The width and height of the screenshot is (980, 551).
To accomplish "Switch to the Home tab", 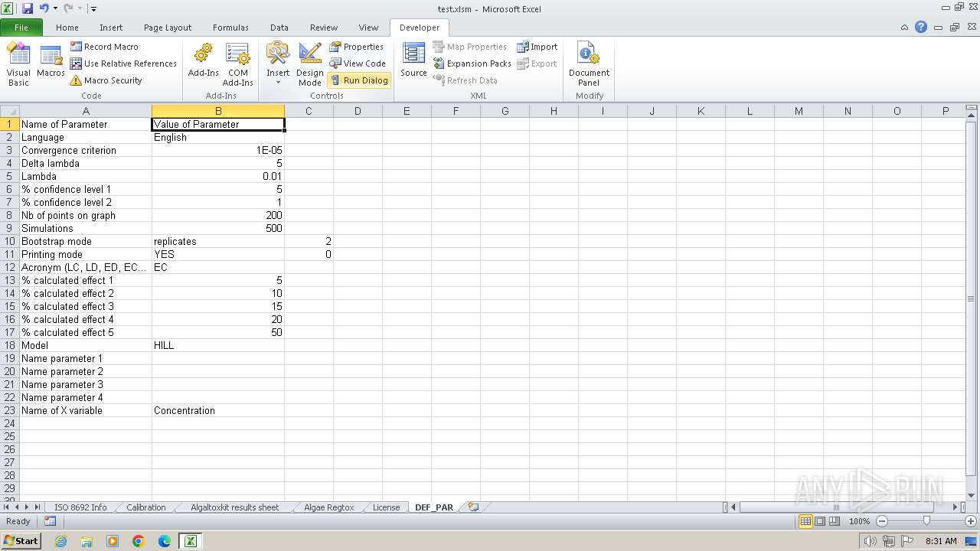I will click(67, 28).
